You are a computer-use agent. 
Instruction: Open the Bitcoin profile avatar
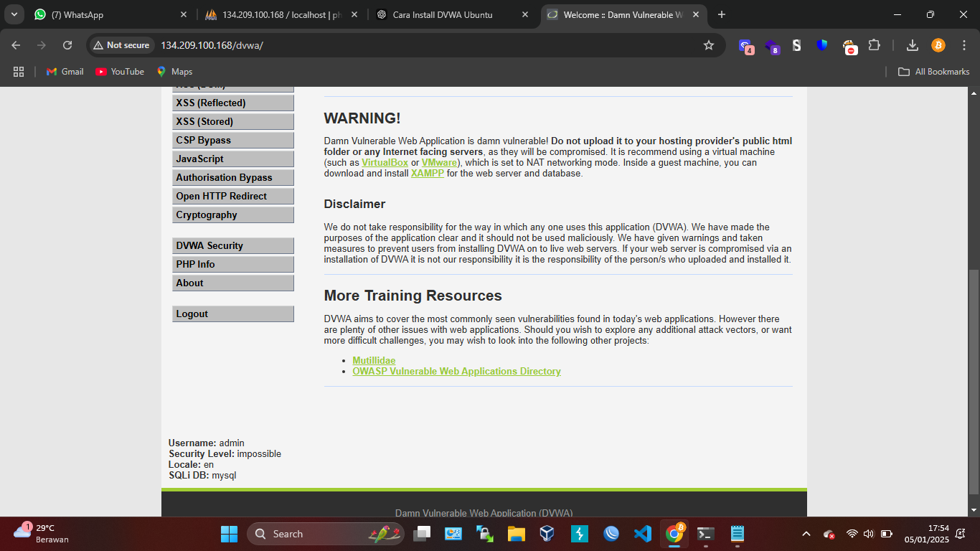pyautogui.click(x=938, y=45)
